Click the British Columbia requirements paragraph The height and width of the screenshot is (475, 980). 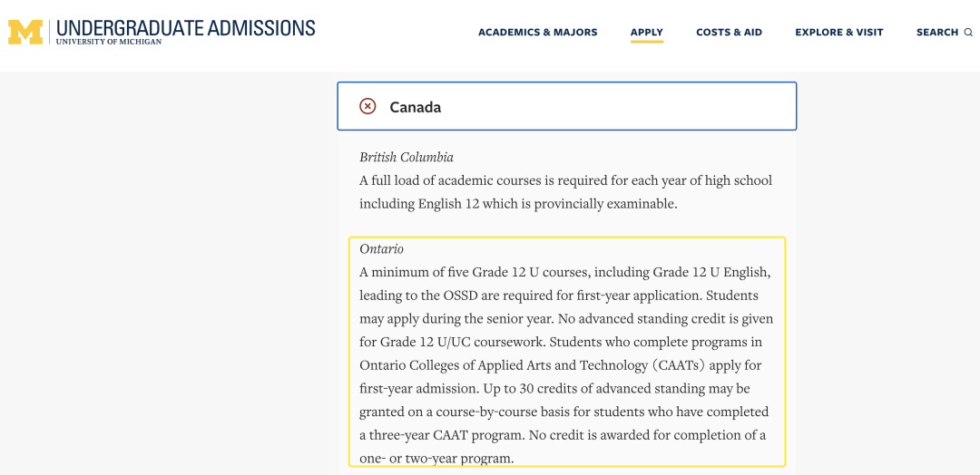pyautogui.click(x=565, y=192)
